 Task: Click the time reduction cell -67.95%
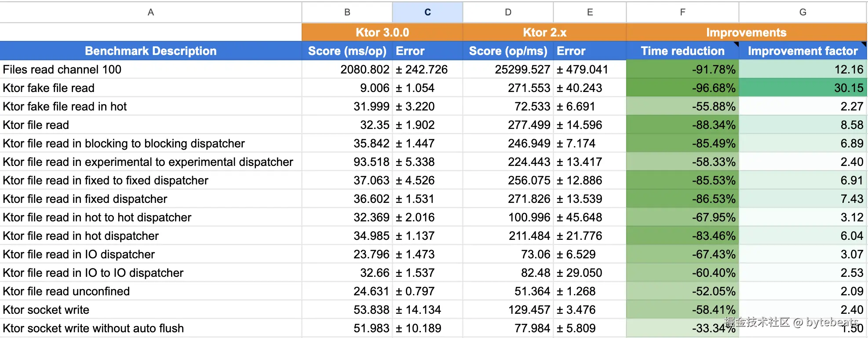click(x=682, y=217)
